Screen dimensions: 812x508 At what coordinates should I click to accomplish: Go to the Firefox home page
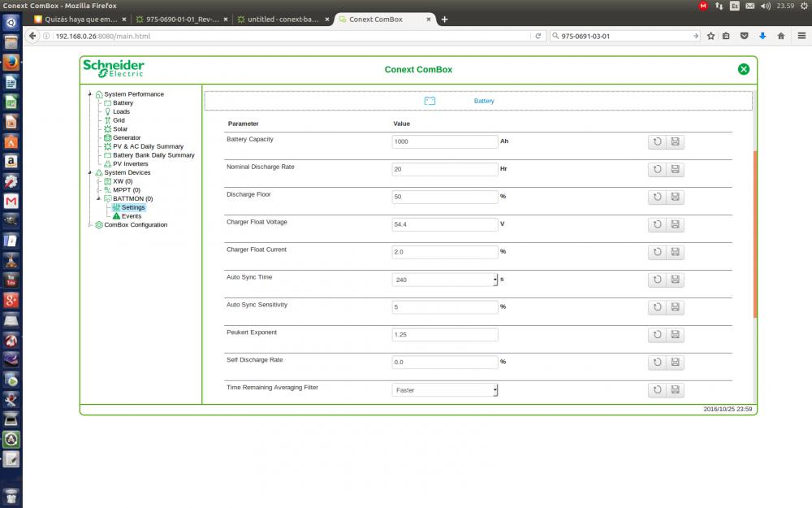(x=781, y=36)
